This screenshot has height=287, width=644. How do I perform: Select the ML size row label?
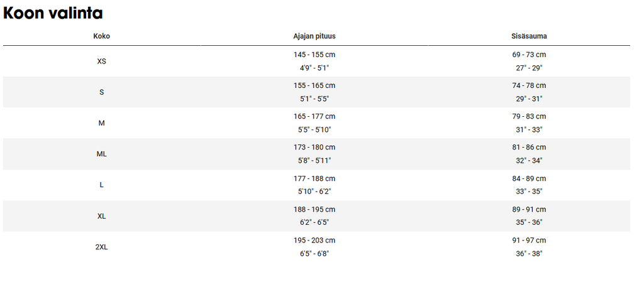point(101,154)
